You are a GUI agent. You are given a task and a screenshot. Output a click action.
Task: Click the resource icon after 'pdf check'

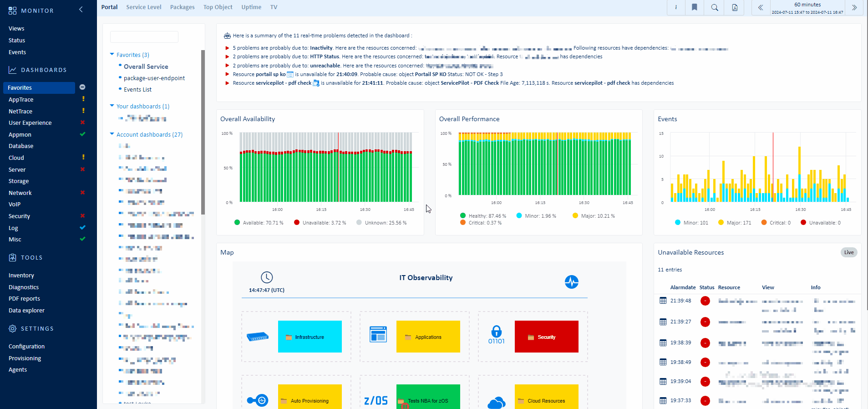[316, 83]
